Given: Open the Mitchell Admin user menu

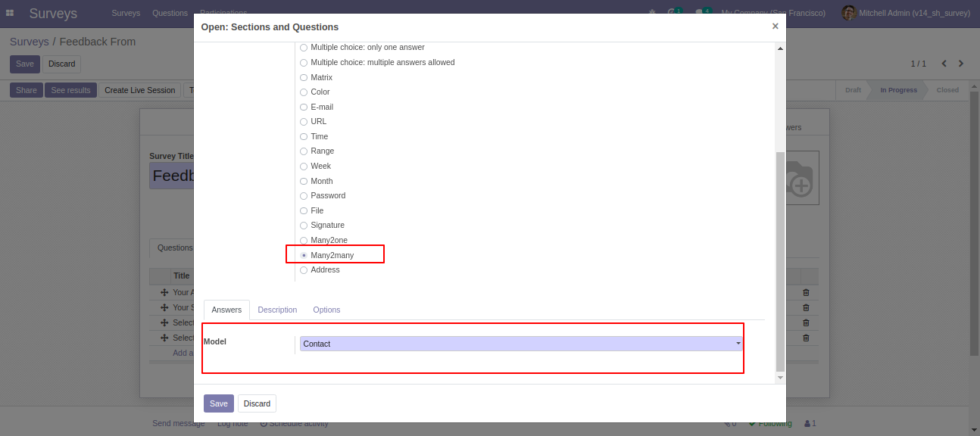Looking at the screenshot, I should [x=901, y=13].
